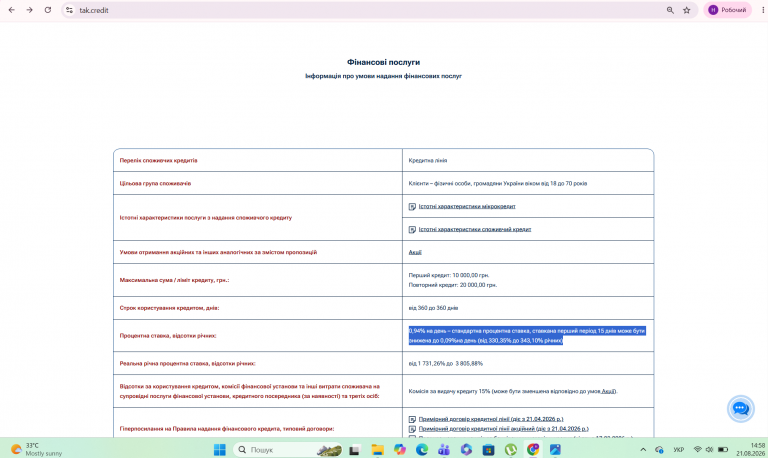This screenshot has width=768, height=458.
Task: Open Microsoft Store from the taskbar
Action: click(x=488, y=449)
